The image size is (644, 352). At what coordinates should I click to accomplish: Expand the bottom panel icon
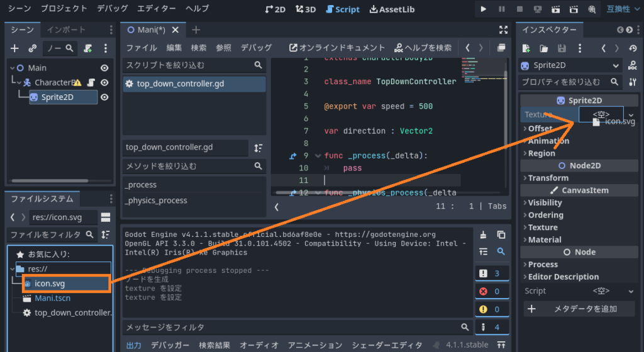click(501, 345)
